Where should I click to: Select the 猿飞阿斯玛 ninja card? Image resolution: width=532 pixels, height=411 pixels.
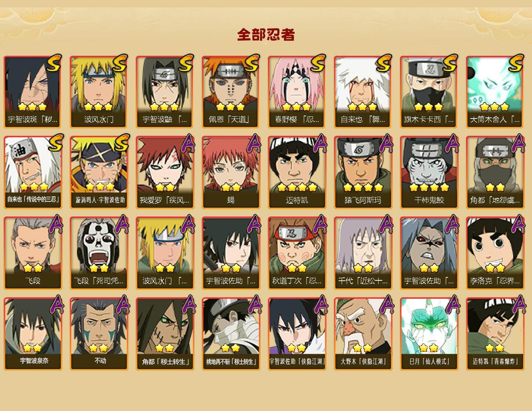[x=363, y=172]
